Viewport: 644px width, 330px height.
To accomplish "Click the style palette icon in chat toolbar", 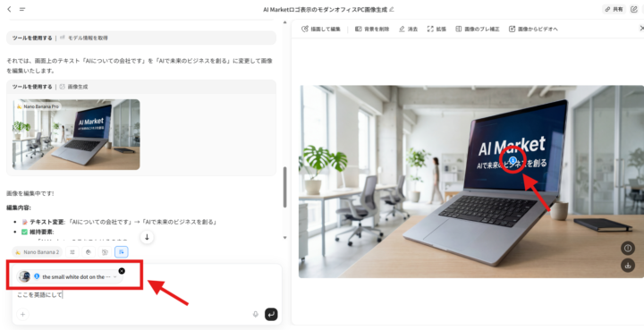I will pyautogui.click(x=89, y=252).
